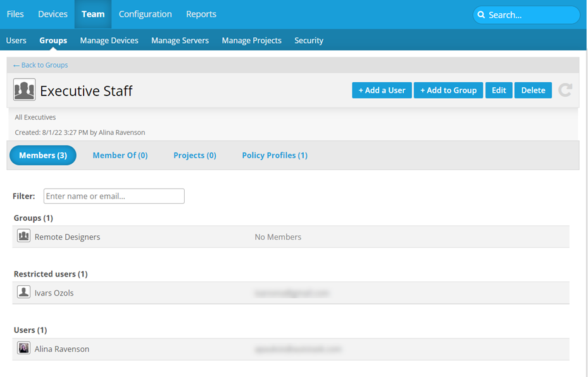Click Ivars Ozols restricted user icon
The width and height of the screenshot is (588, 377).
pos(23,292)
